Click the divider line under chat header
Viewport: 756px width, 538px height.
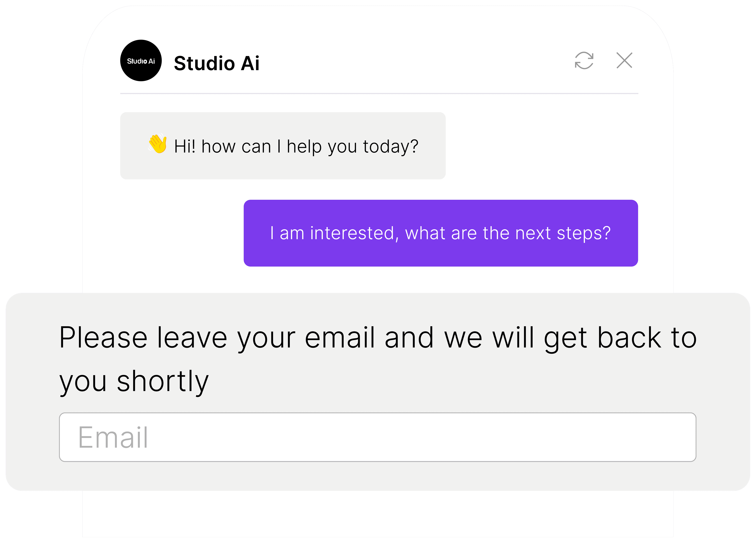tap(379, 94)
